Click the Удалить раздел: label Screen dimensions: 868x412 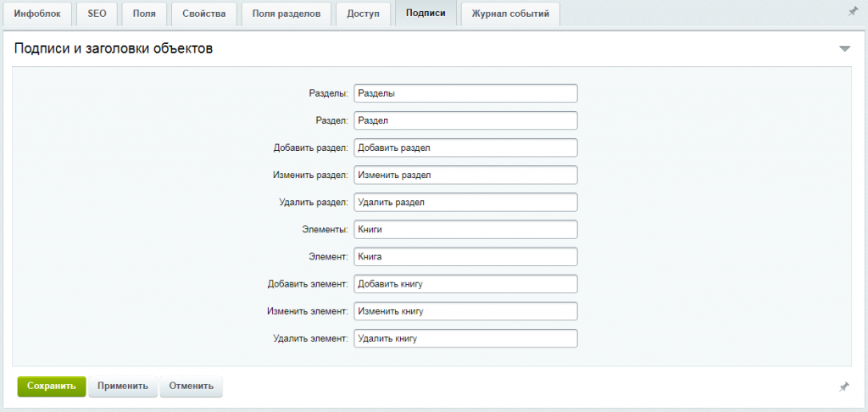pyautogui.click(x=314, y=202)
